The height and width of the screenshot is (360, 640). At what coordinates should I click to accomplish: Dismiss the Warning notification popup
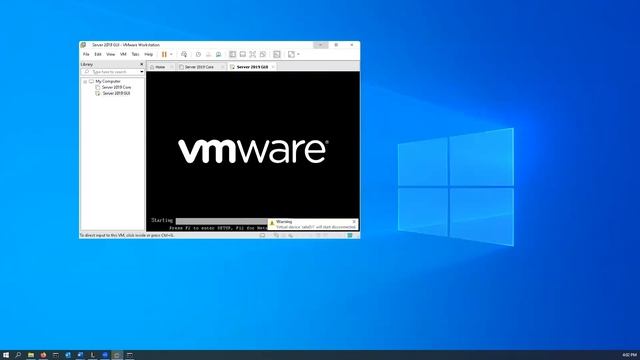coord(354,222)
